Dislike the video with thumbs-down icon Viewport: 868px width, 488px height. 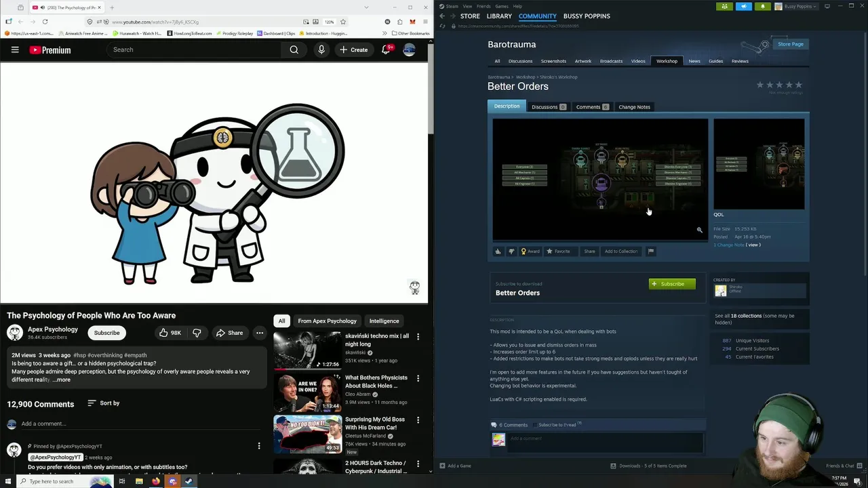tap(197, 333)
